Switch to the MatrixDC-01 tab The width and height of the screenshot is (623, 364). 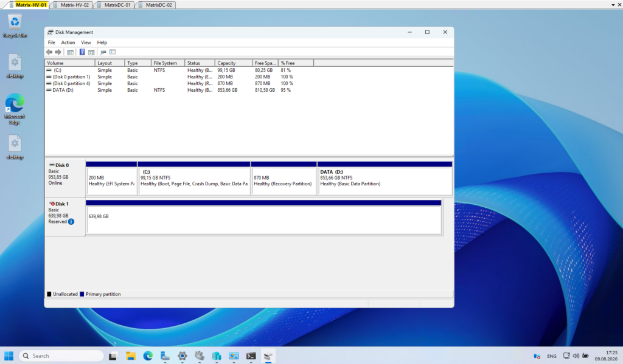click(x=114, y=5)
